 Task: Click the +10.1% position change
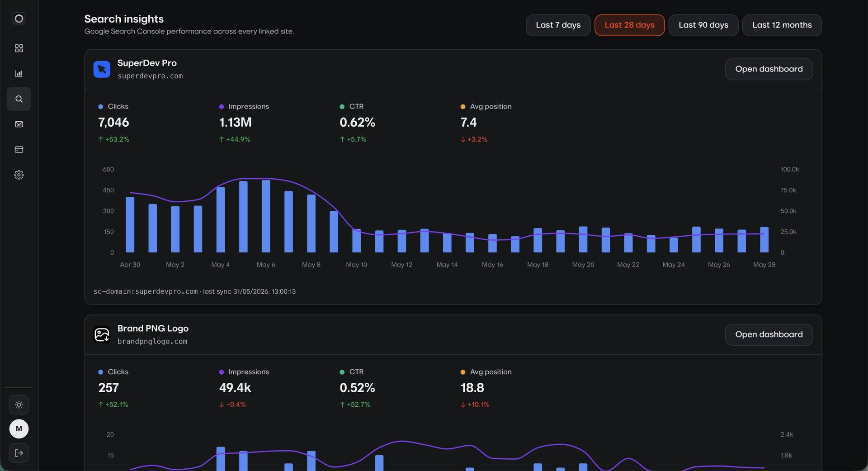click(475, 404)
